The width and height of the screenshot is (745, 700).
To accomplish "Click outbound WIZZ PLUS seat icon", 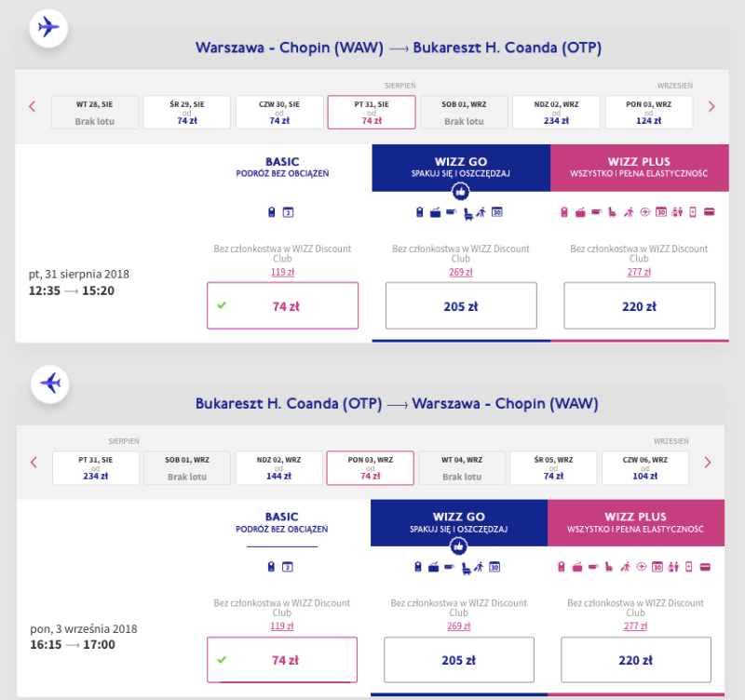I will point(613,212).
